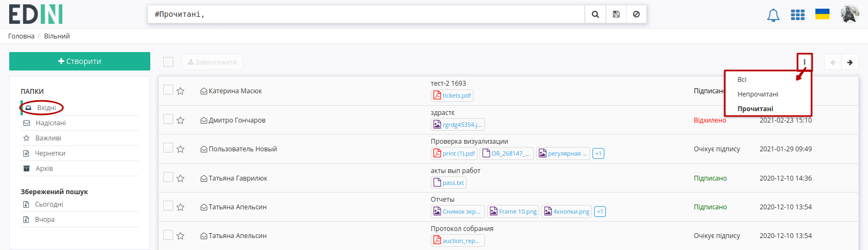The image size is (868, 250).
Task: Expand the +1 badge in Проверка визуализации row
Action: pyautogui.click(x=598, y=153)
